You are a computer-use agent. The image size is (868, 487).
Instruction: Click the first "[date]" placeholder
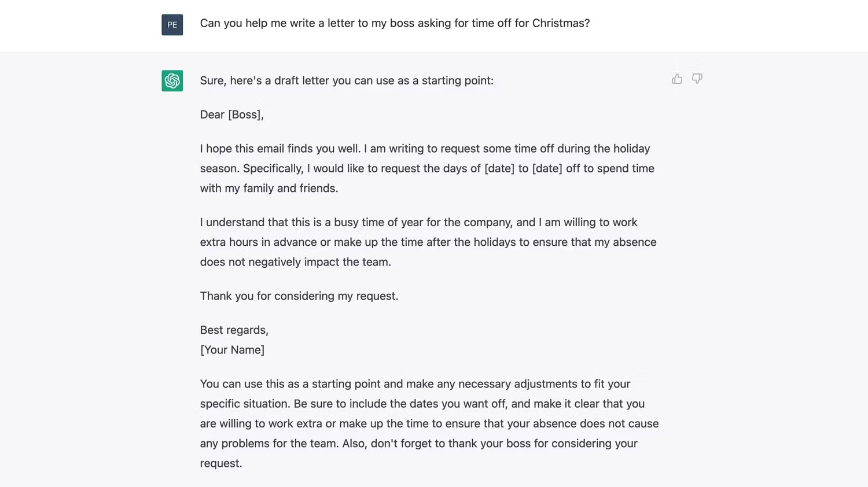click(499, 168)
